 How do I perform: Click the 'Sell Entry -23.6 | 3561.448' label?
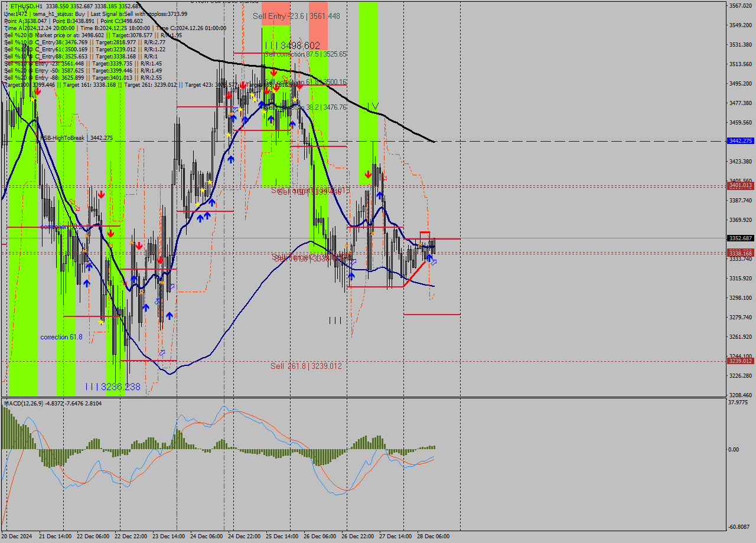[296, 17]
